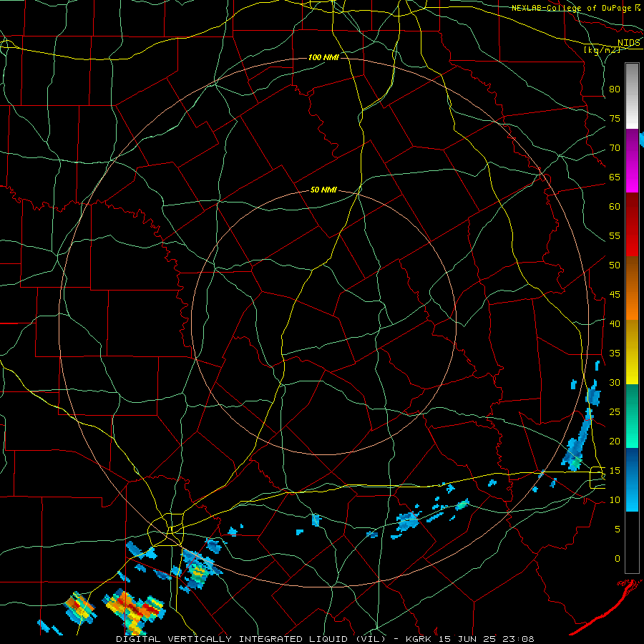Select the [kg/m2] units label
644x644 pixels.
[x=602, y=49]
